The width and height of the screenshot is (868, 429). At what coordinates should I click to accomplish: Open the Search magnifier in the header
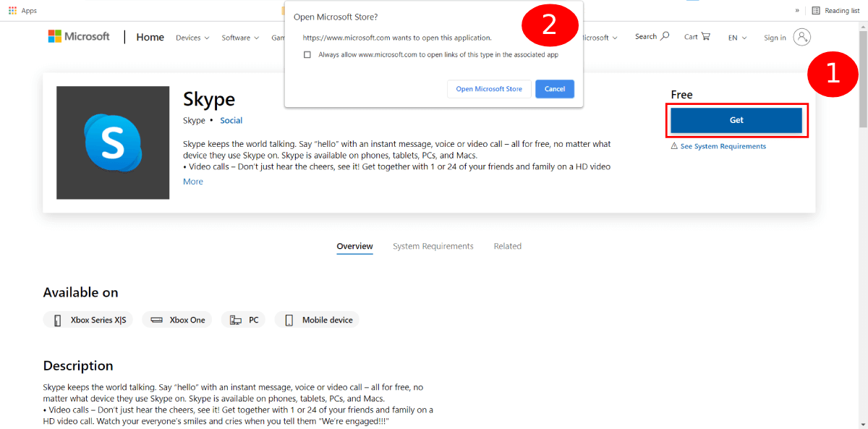[652, 36]
